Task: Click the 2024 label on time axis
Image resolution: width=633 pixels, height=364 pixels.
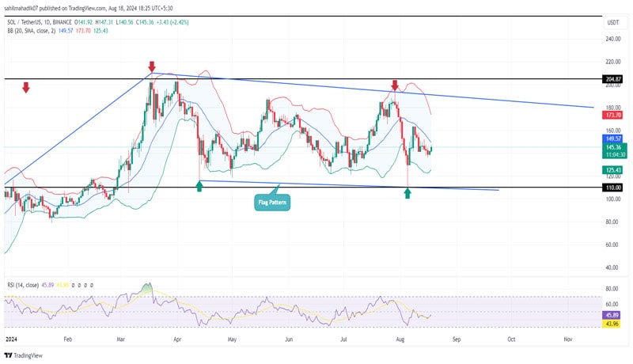Action: (11, 339)
